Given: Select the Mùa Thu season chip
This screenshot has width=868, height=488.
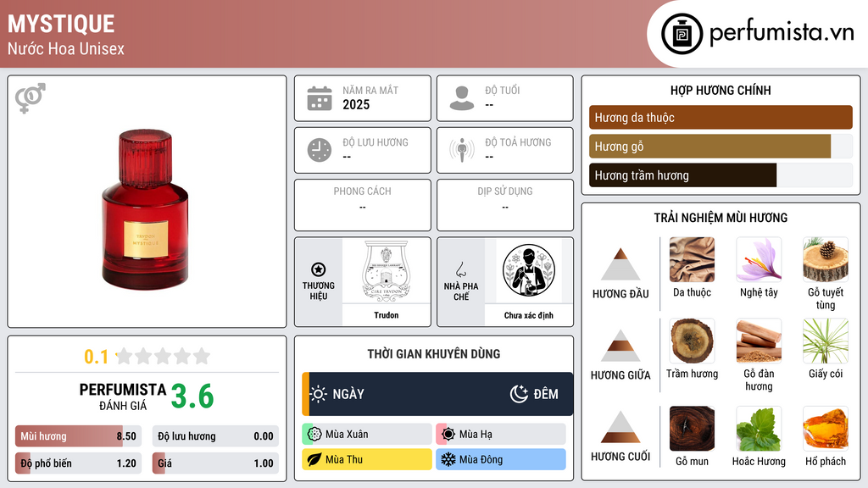Looking at the screenshot, I should point(367,460).
